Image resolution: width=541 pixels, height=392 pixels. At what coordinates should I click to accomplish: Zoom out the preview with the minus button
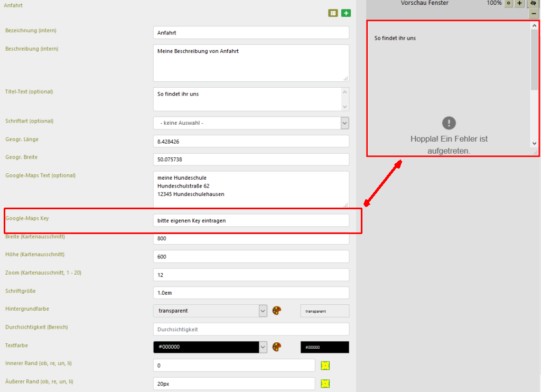pos(534,14)
